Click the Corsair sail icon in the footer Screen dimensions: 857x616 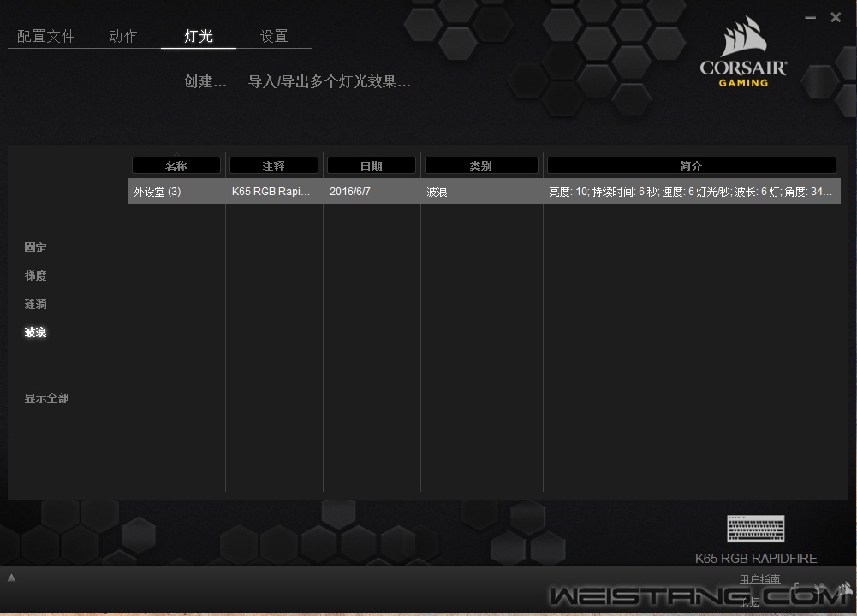pos(845,589)
